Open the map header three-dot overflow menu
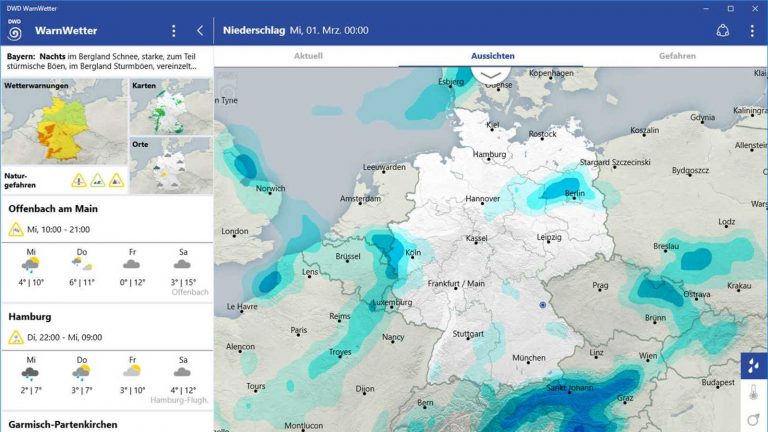The height and width of the screenshot is (432, 768). (x=752, y=30)
